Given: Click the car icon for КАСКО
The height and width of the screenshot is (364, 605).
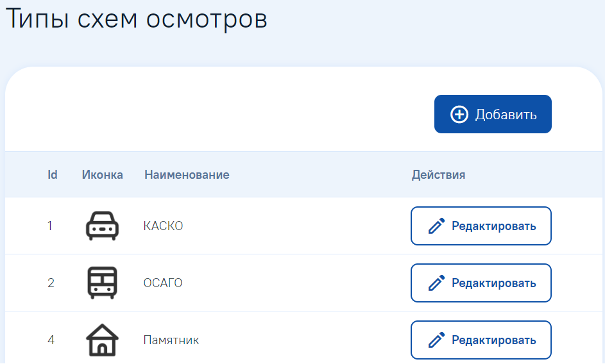Looking at the screenshot, I should click(102, 226).
